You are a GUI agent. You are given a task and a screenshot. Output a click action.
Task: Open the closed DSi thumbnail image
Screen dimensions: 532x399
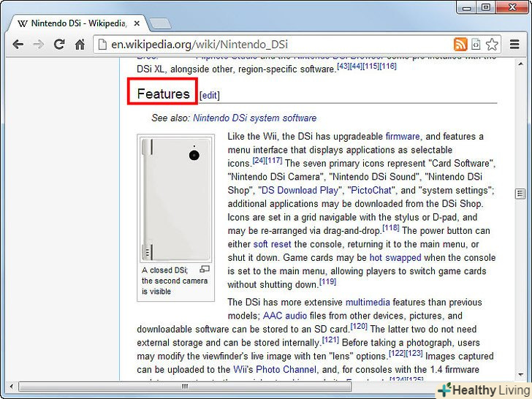coord(175,199)
